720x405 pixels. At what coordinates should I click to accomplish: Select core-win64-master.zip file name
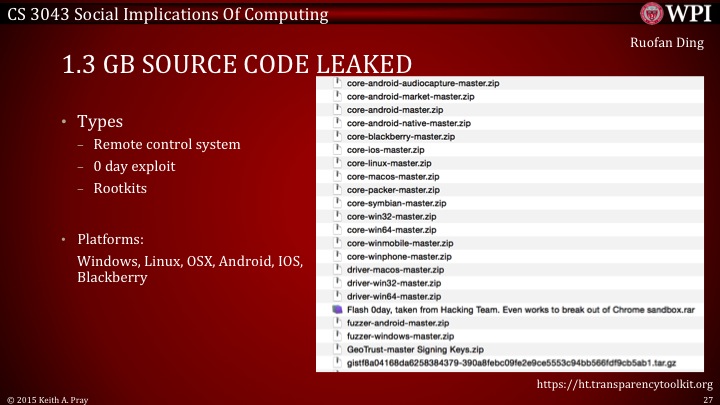392,230
